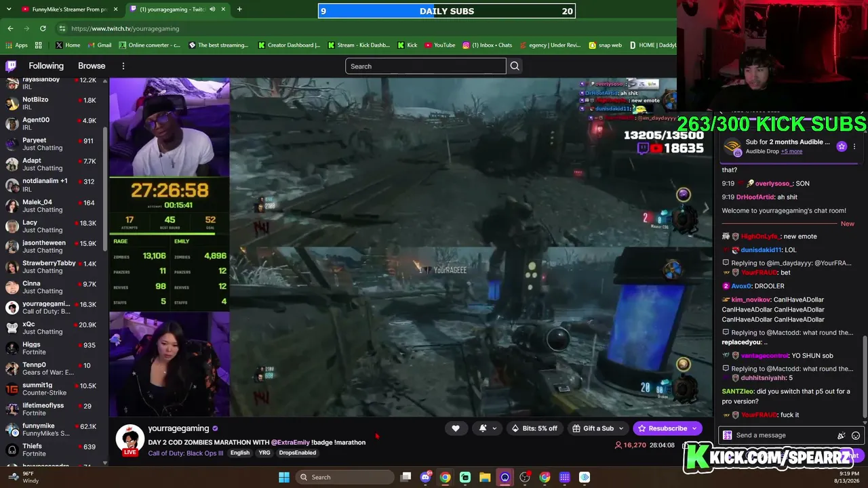Click the chat scrollbar

[864, 376]
